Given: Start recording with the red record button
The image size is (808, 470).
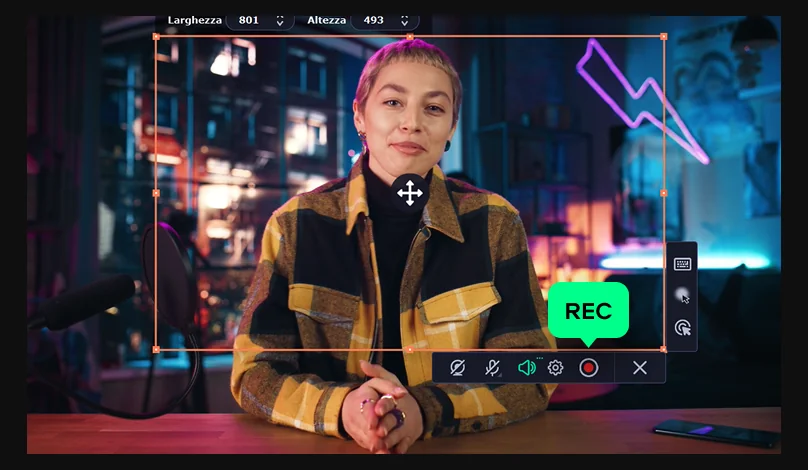Looking at the screenshot, I should 588,368.
